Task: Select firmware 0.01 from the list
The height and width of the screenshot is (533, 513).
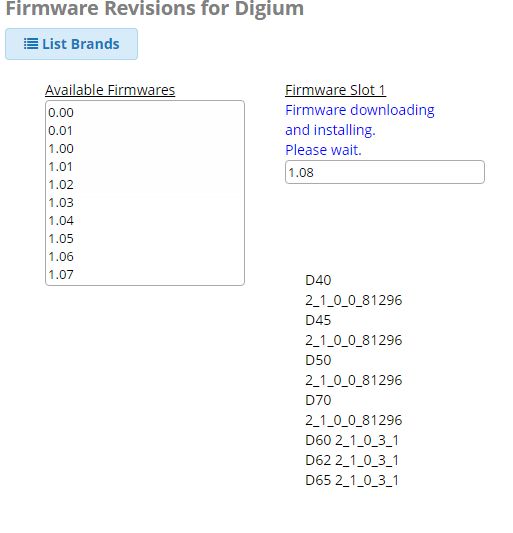Action: coord(145,131)
